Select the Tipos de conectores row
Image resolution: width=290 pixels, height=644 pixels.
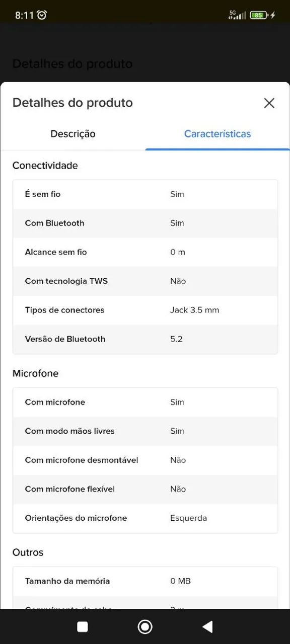tap(145, 310)
